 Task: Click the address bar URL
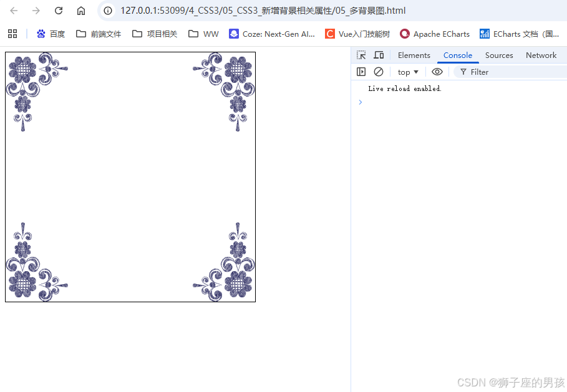click(263, 11)
